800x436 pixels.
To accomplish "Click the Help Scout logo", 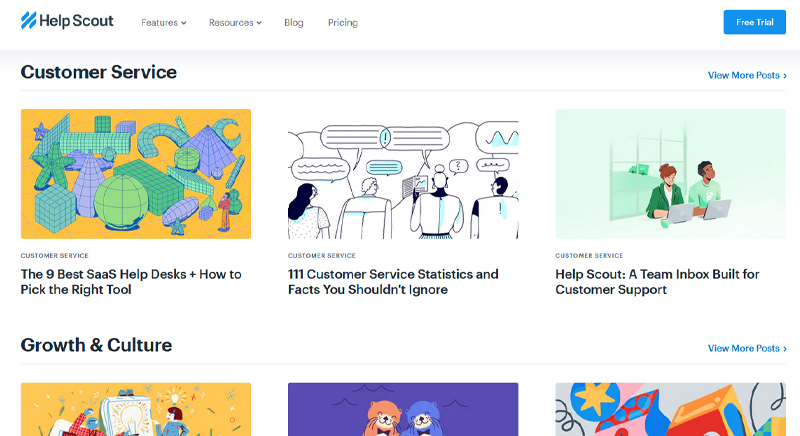I will [67, 21].
